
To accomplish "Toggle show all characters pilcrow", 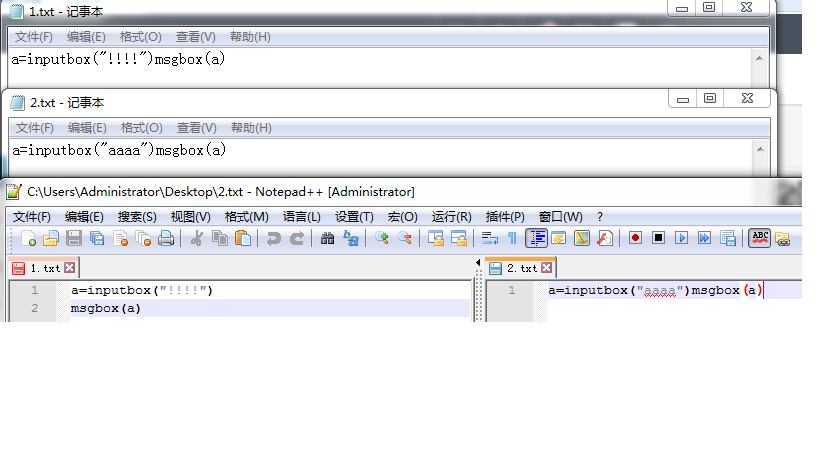I will pyautogui.click(x=512, y=239).
